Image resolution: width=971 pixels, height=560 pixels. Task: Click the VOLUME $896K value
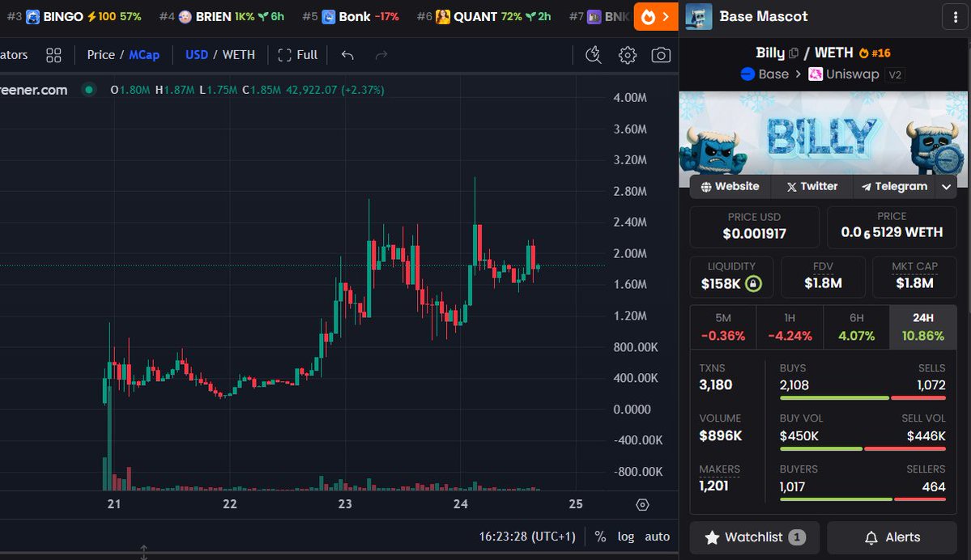click(x=720, y=435)
